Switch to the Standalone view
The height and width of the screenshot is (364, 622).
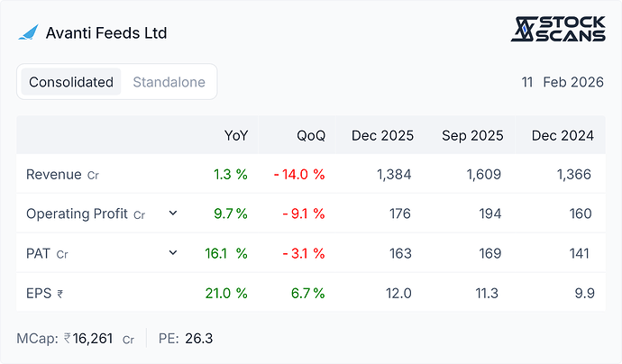click(x=169, y=82)
